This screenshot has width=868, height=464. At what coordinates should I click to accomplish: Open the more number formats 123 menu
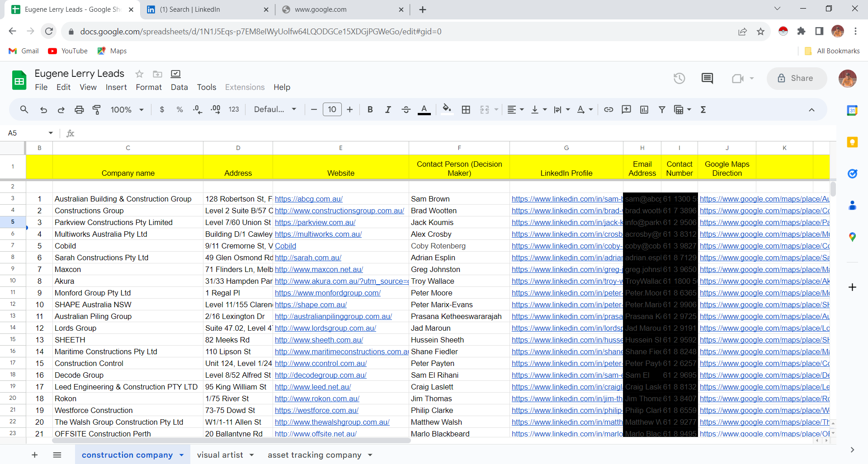point(234,109)
